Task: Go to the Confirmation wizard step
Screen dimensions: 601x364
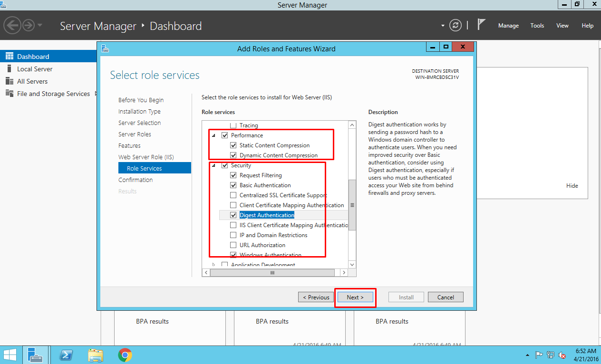Action: pyautogui.click(x=136, y=180)
